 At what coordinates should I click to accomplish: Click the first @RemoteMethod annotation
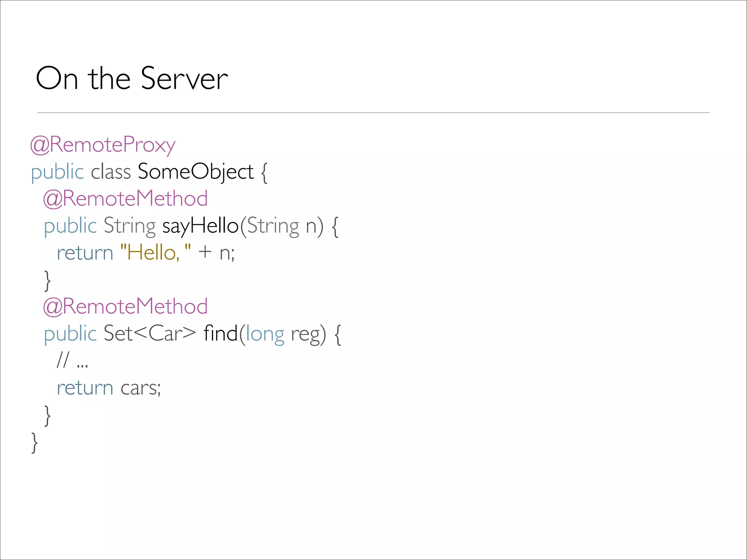pos(125,199)
